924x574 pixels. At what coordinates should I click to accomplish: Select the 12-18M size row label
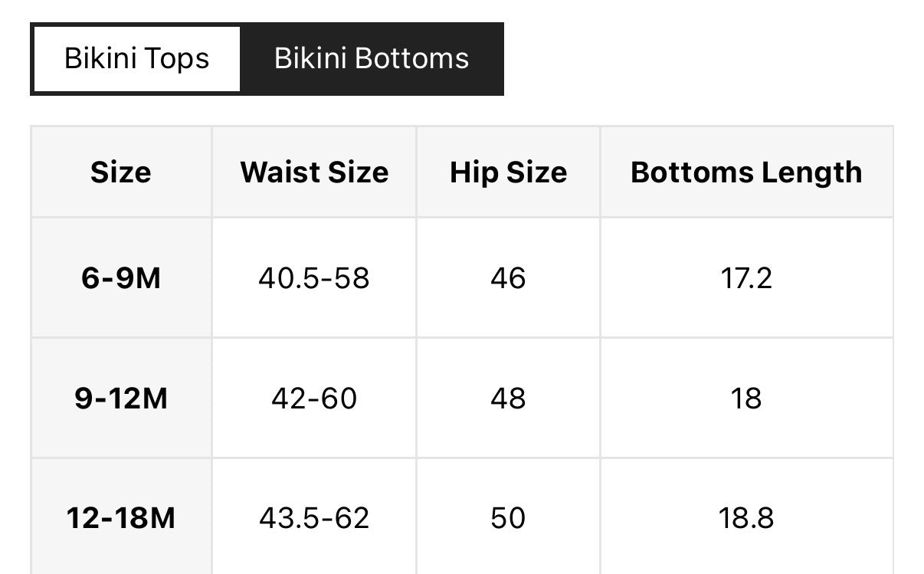point(121,519)
